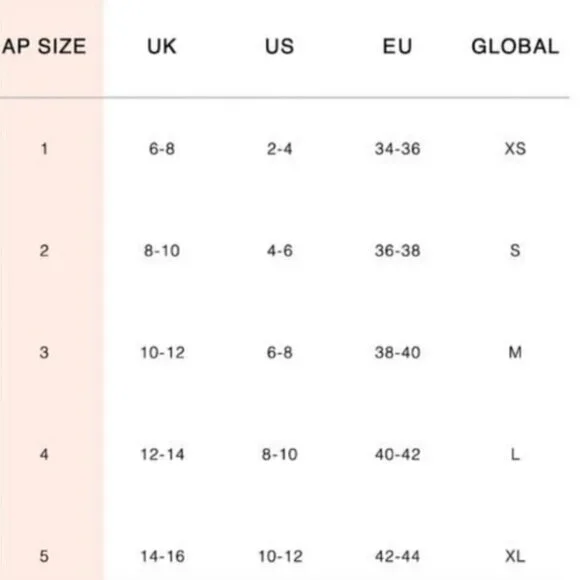The image size is (580, 580).
Task: Select the UK column header
Action: pyautogui.click(x=162, y=46)
